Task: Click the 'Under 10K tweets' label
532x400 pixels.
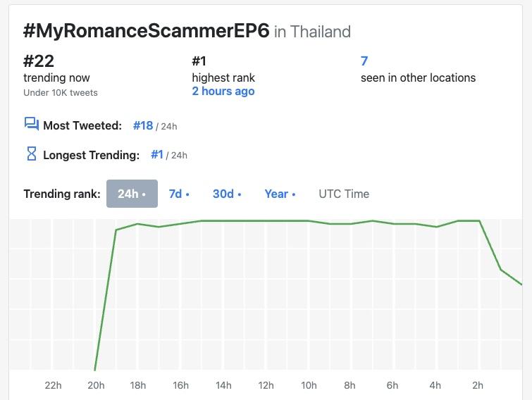Action: (x=61, y=92)
